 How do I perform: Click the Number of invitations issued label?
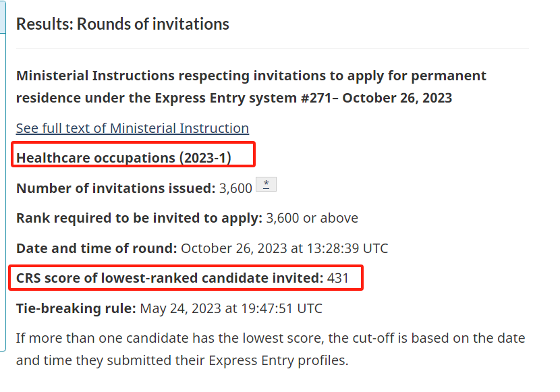point(116,188)
